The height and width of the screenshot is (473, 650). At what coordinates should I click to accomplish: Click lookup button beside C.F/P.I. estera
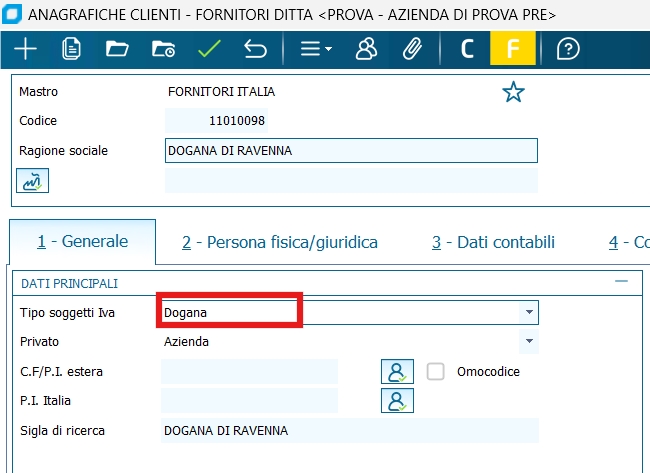pos(397,371)
